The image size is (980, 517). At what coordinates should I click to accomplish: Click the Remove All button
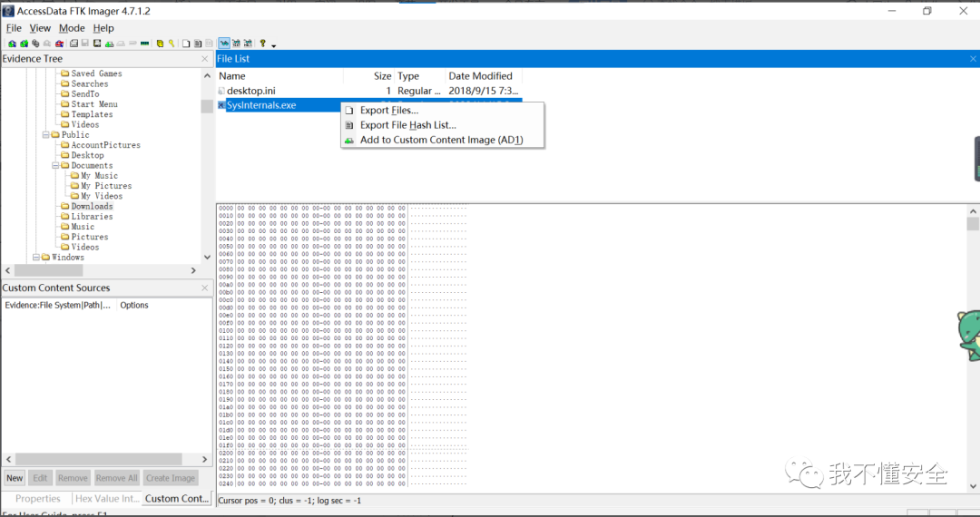point(116,478)
